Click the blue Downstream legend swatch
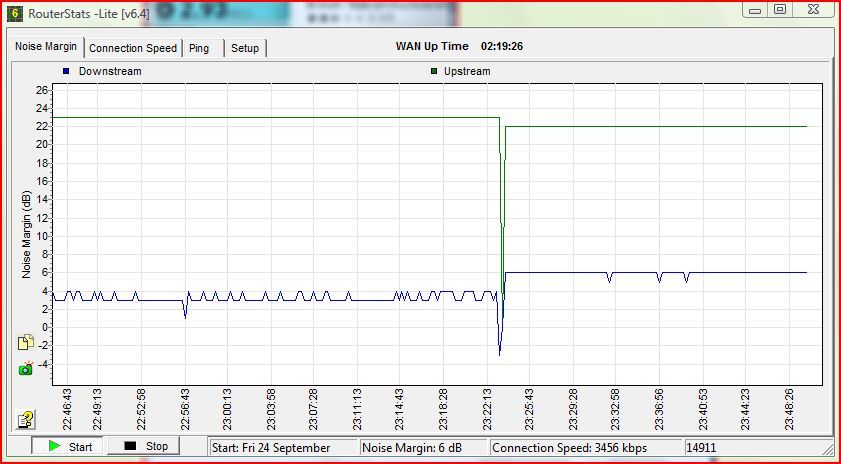This screenshot has height=464, width=841. tap(66, 72)
